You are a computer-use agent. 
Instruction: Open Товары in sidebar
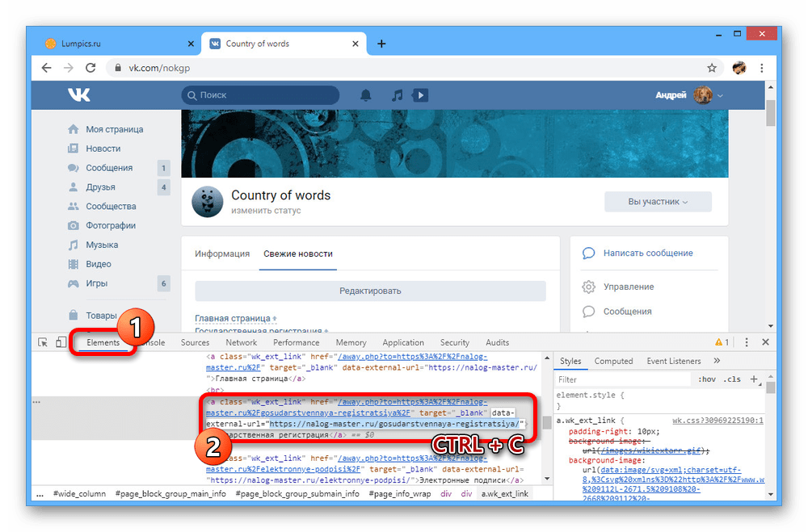point(101,315)
